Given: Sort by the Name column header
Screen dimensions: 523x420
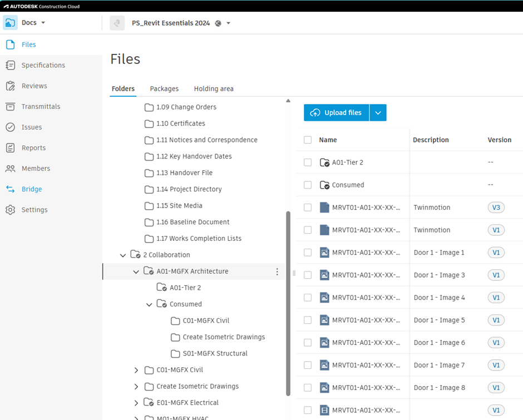Looking at the screenshot, I should [328, 140].
